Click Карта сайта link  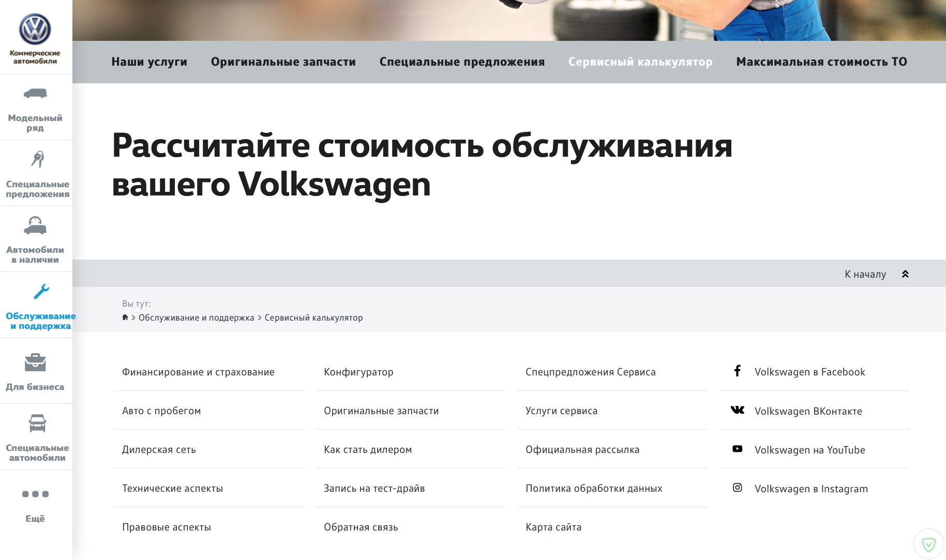point(553,527)
